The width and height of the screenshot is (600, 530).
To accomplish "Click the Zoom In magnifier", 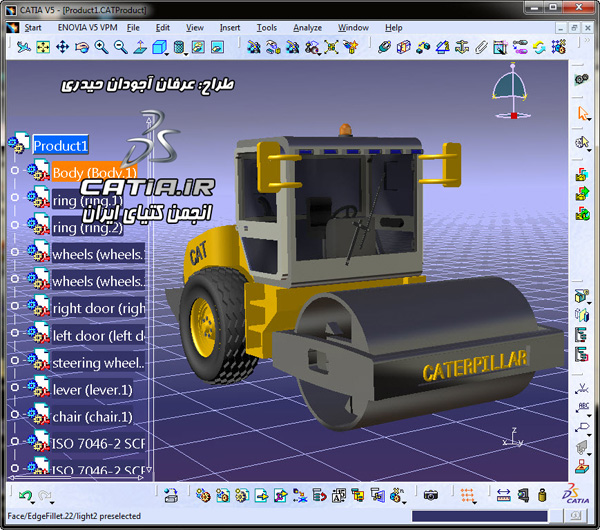I will 101,47.
